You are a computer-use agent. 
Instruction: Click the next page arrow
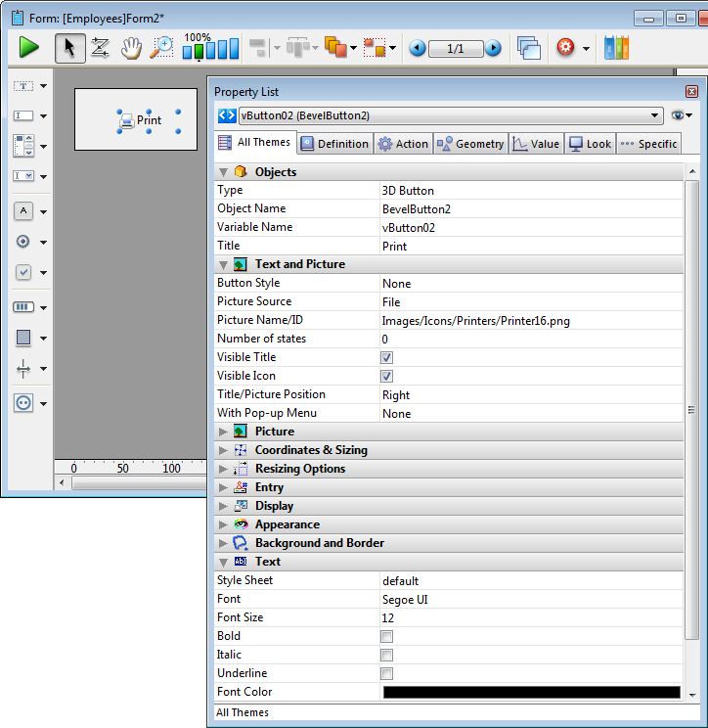point(493,48)
